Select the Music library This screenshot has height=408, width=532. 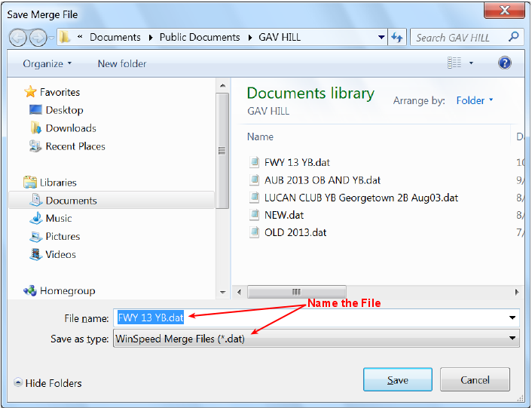58,218
